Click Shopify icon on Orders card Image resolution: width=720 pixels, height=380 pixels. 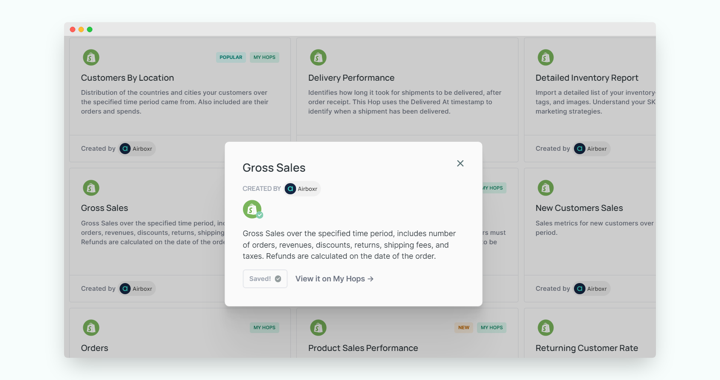point(91,328)
